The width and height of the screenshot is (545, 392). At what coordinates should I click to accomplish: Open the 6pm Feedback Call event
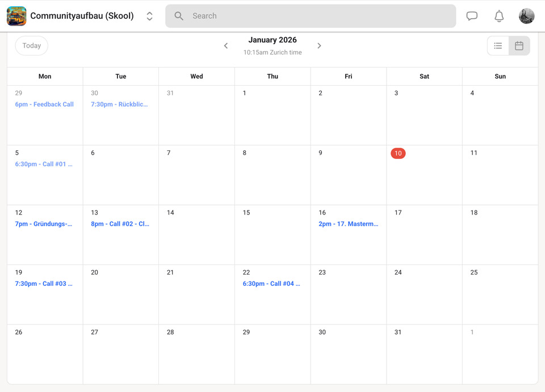[x=44, y=104]
